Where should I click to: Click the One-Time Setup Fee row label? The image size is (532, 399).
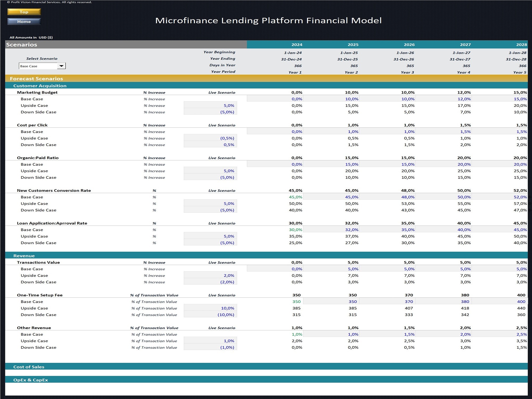click(x=40, y=295)
